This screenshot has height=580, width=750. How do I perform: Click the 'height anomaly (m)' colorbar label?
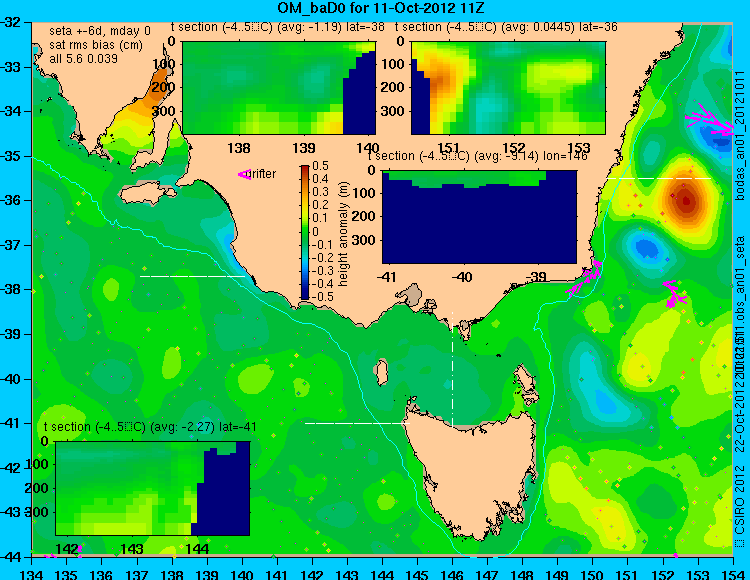coord(343,234)
